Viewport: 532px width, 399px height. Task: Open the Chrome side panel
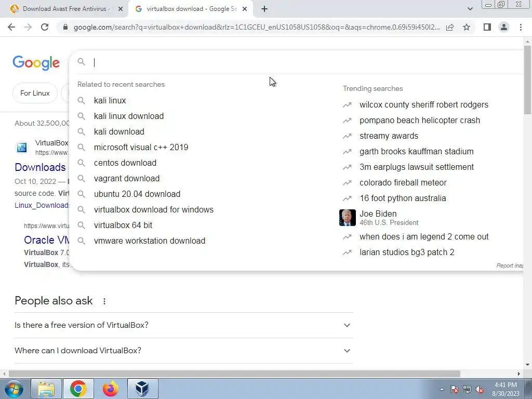pyautogui.click(x=487, y=27)
